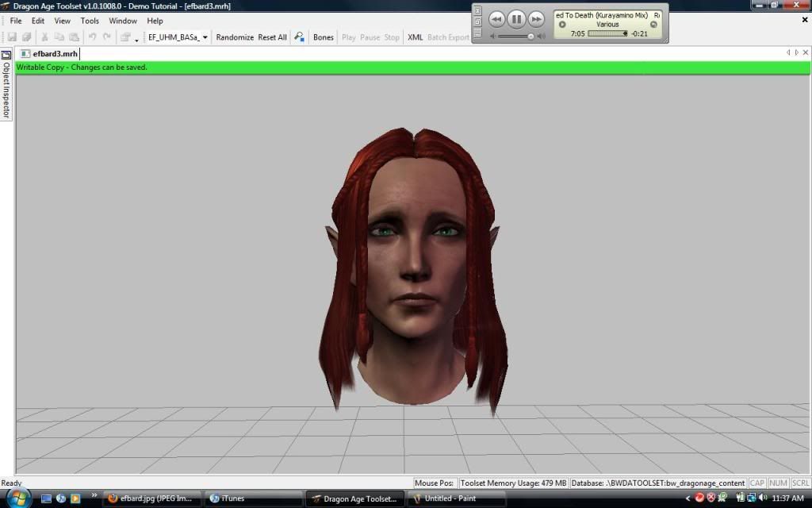
Task: Go to previous track in iTunes
Action: pyautogui.click(x=496, y=18)
